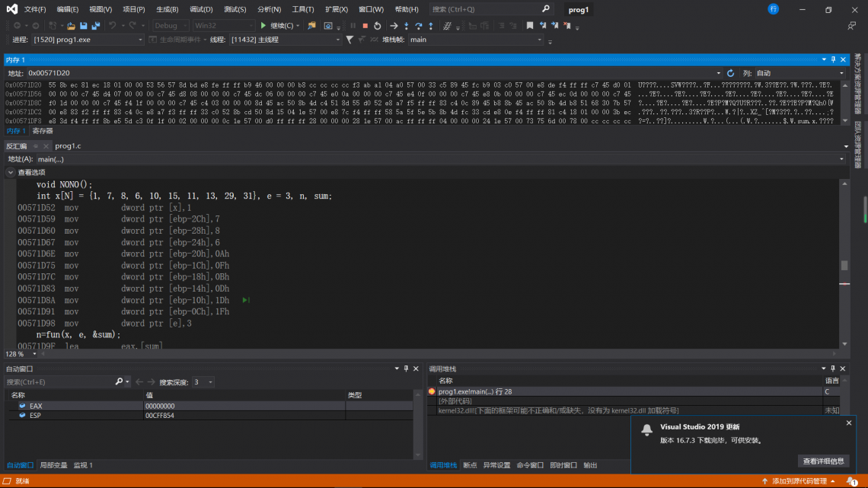Open the 文件(F) menu
The height and width of the screenshot is (488, 868).
pos(35,9)
